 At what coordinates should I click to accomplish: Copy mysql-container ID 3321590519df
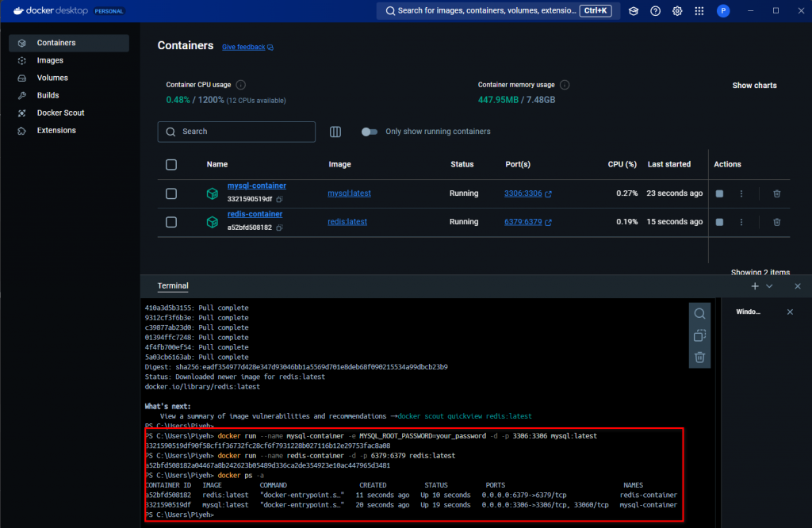pyautogui.click(x=280, y=199)
